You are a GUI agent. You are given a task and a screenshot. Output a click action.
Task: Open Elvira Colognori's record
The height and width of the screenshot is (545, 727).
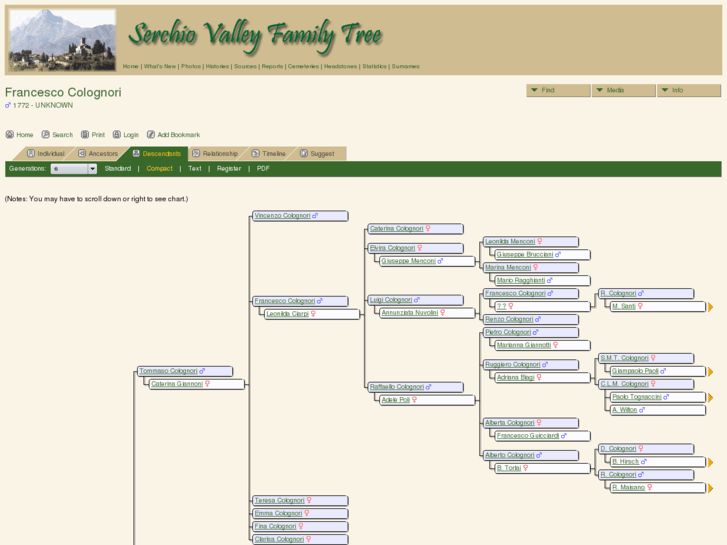392,248
